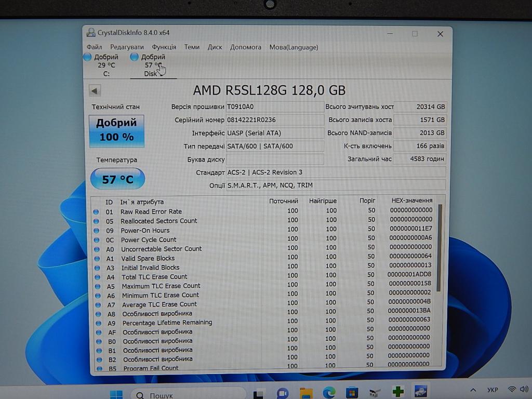
Task: Click the status dot for Valid Spare Blocks
Action: [x=97, y=259]
